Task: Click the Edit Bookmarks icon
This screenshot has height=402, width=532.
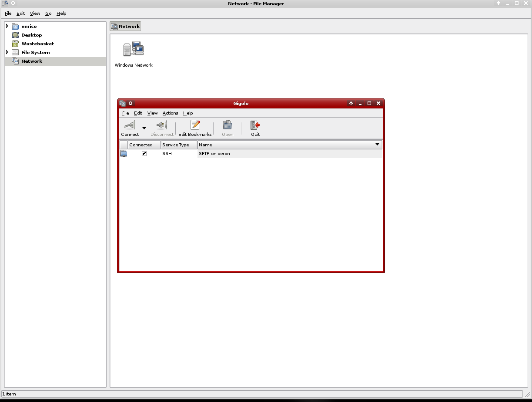Action: coord(195,125)
